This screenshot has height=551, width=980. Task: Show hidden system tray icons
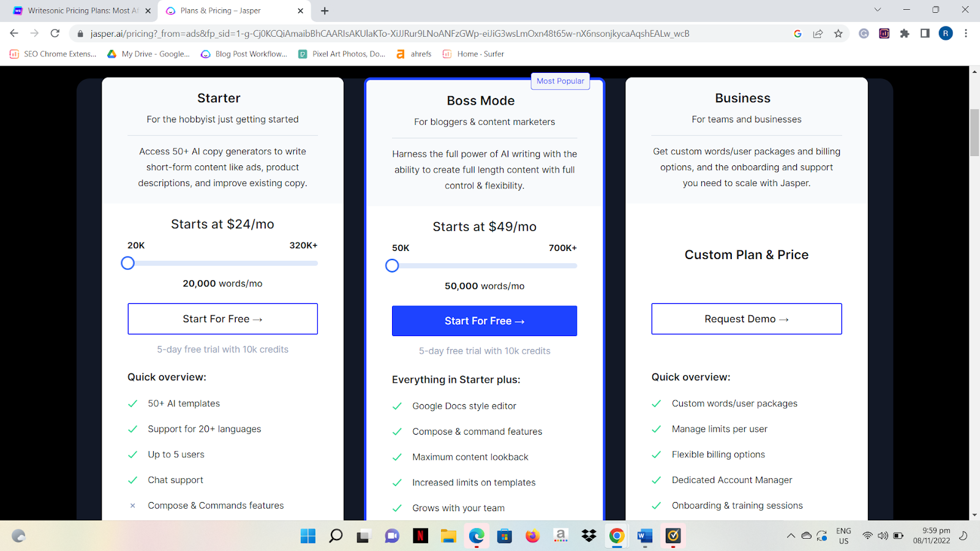(x=791, y=536)
